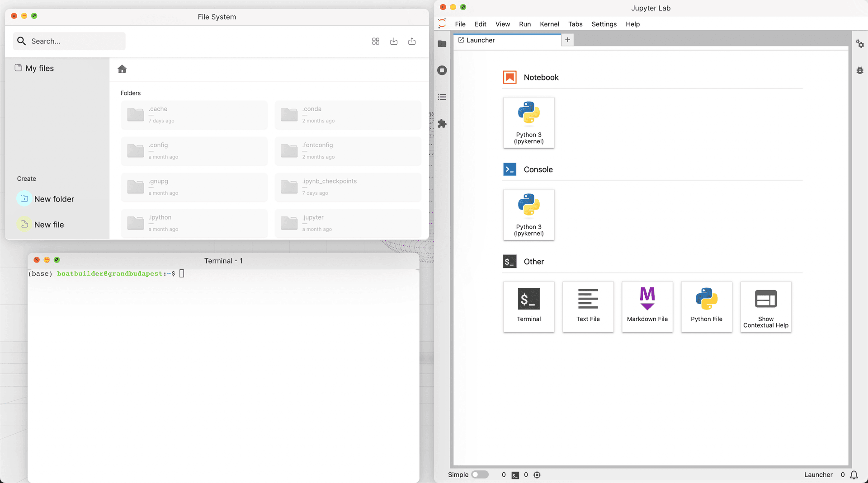Open the extension manager puzzle icon
The image size is (868, 483).
[442, 124]
